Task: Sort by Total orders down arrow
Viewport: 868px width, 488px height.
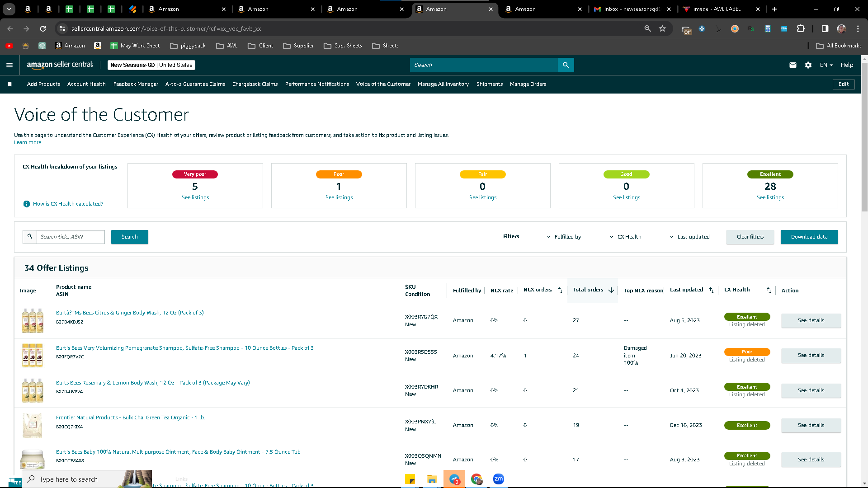Action: pyautogui.click(x=611, y=290)
